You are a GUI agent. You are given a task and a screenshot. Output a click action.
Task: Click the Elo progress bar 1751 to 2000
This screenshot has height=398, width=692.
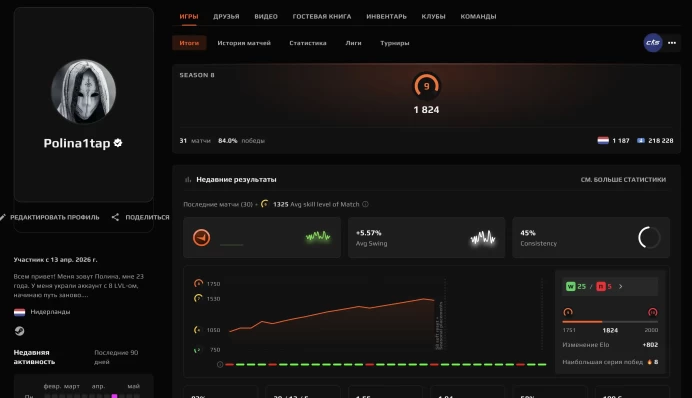click(x=610, y=322)
